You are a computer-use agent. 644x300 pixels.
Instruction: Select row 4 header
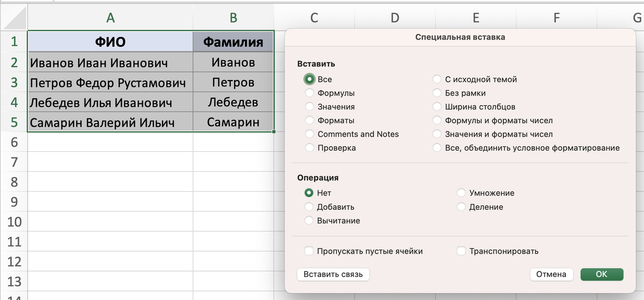[x=14, y=102]
